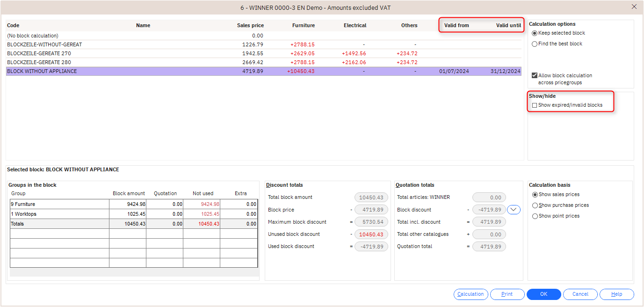Choose Show purchase prices radio button
This screenshot has width=644, height=307.
point(535,205)
